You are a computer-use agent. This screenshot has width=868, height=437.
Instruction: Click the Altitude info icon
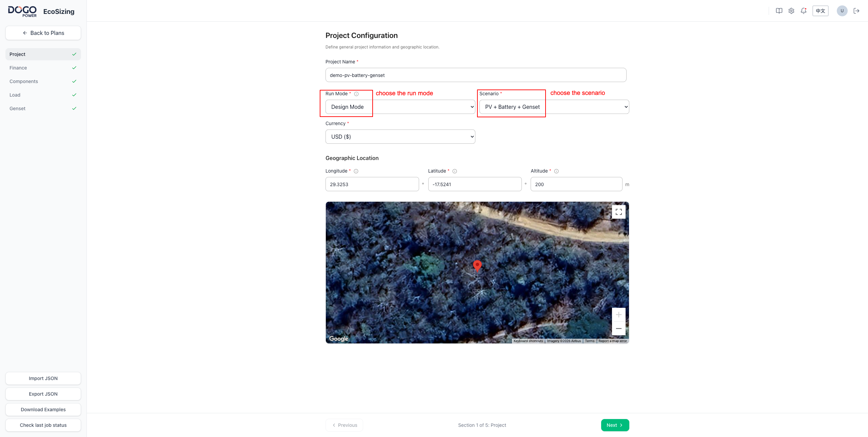point(556,171)
